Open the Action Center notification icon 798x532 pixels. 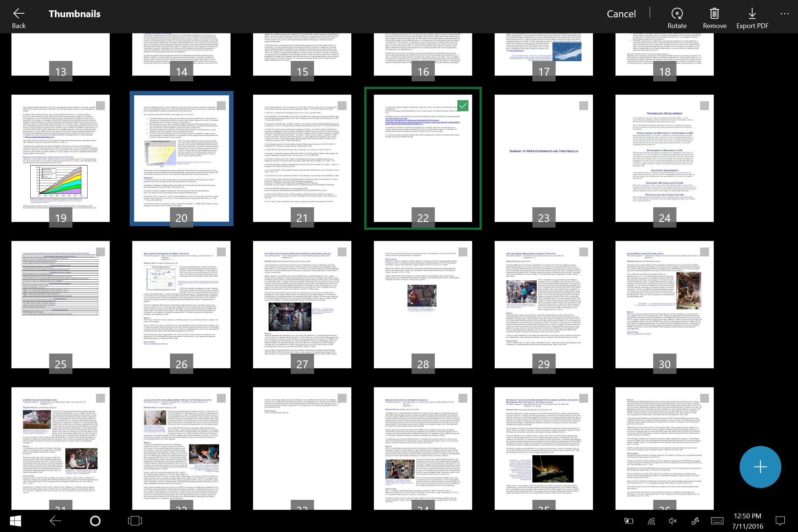point(781,521)
